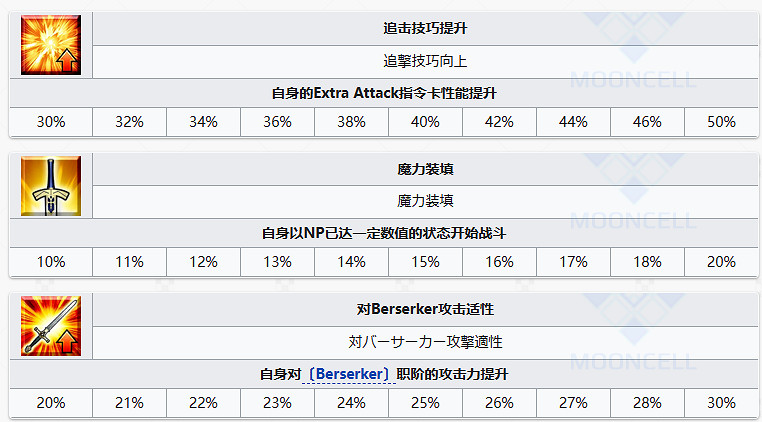Screen dimensions: 762x422
Task: Select the 20% NP charge cell
Action: 721,262
